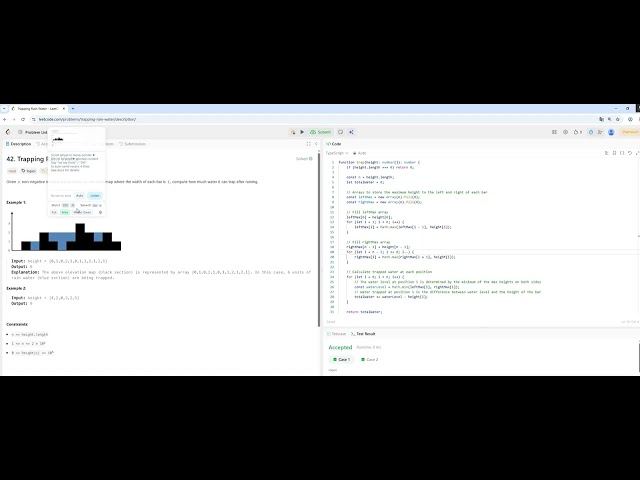Click the Auto button in popup

pos(80,196)
